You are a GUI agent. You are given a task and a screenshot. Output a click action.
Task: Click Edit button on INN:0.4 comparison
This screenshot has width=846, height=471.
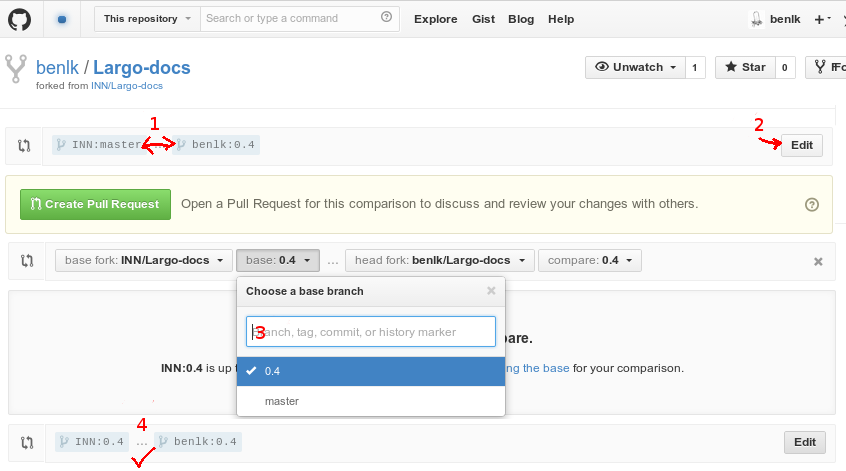click(804, 442)
